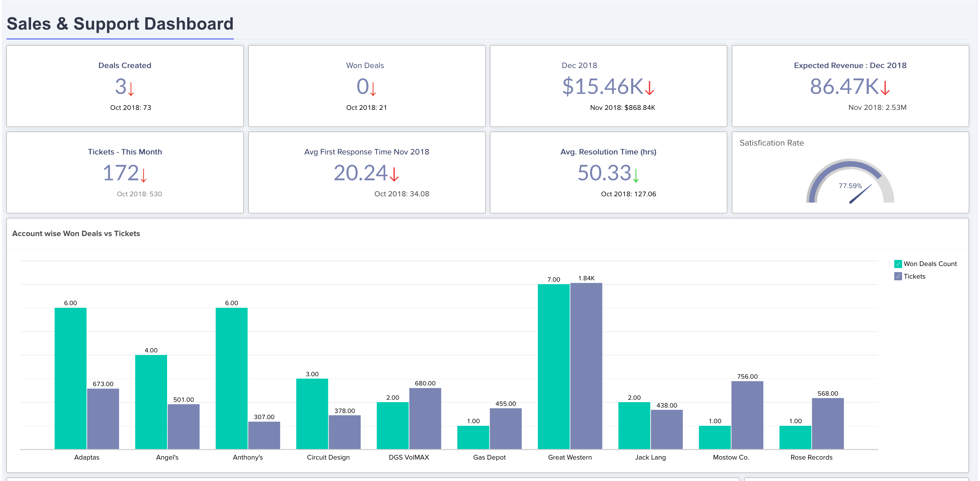Click green arrow beside 50.33 resolution time
The image size is (980, 481).
pyautogui.click(x=636, y=175)
